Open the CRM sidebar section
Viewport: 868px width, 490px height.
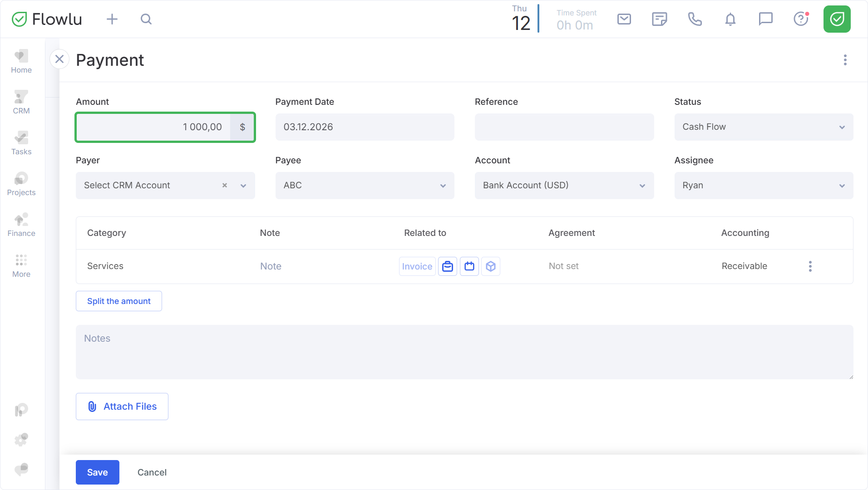[x=21, y=103]
